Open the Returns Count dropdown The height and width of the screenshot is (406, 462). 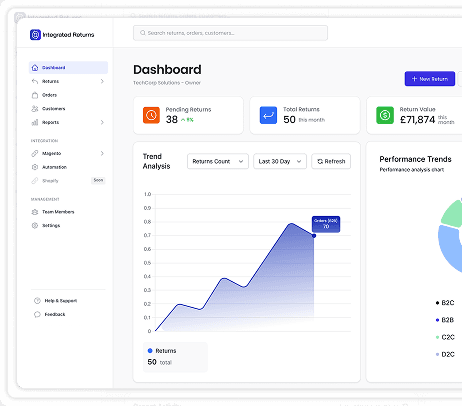click(218, 161)
